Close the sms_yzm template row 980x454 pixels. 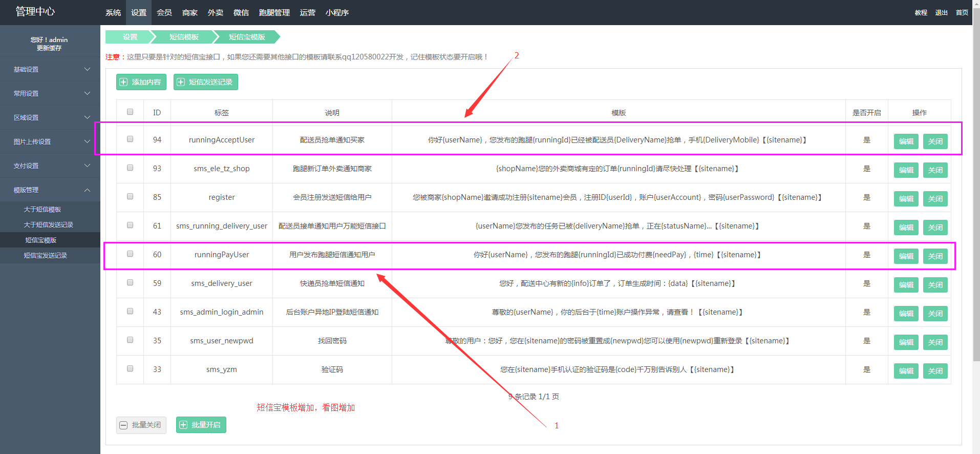coord(935,371)
